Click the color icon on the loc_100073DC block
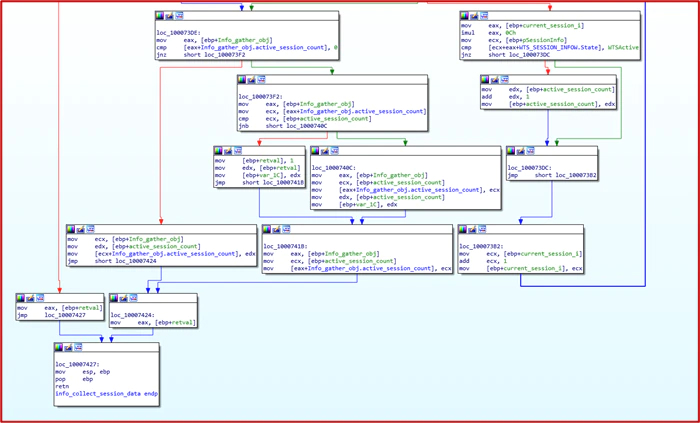The image size is (700, 423). 511,151
